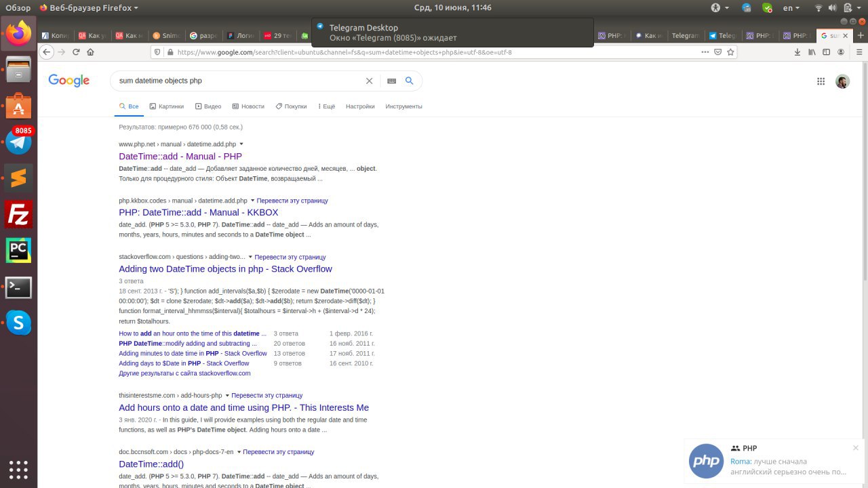Launch FileZilla from the dock
868x488 pixels.
click(x=18, y=215)
